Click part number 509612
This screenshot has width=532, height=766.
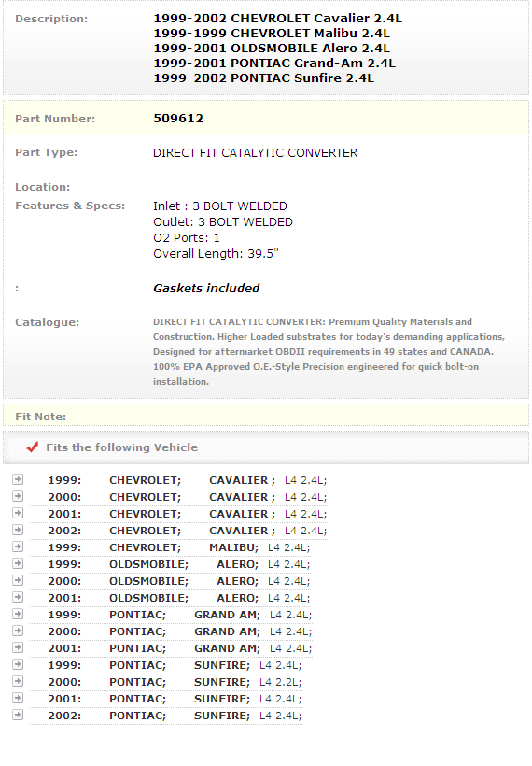coord(178,119)
